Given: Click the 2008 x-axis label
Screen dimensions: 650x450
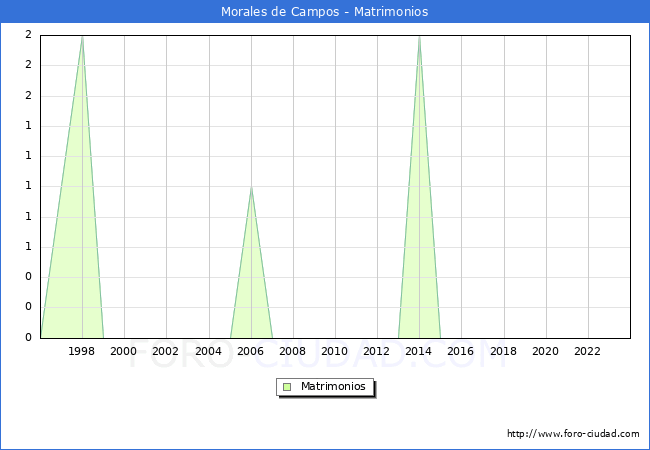Looking at the screenshot, I should click(x=292, y=351).
